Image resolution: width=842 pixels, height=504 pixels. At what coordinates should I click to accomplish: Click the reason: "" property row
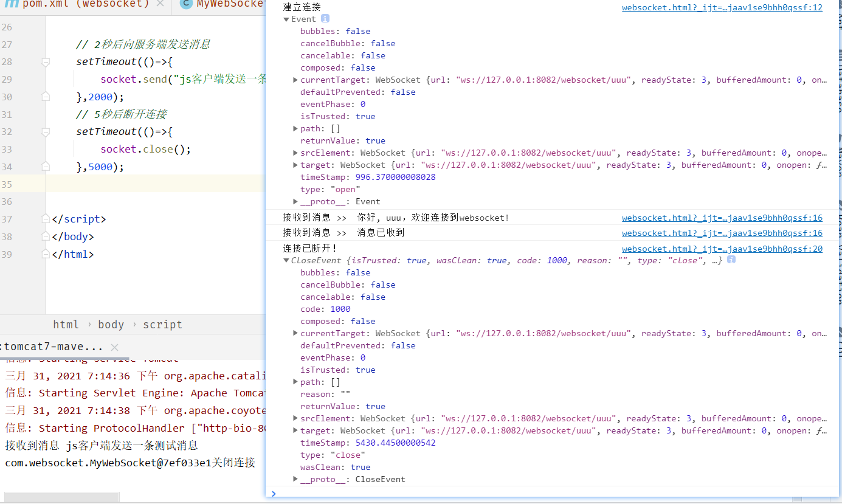click(325, 394)
